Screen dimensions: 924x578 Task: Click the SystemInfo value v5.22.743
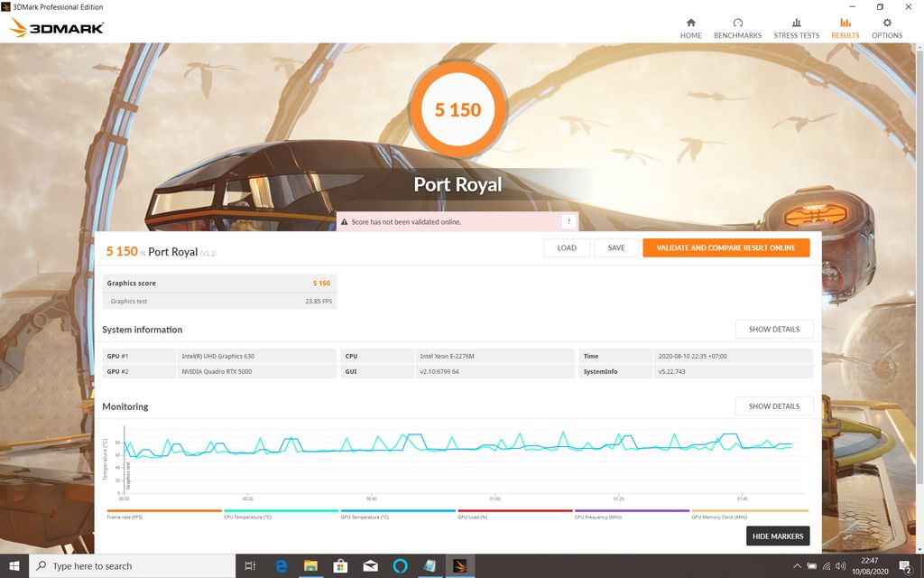(x=671, y=371)
